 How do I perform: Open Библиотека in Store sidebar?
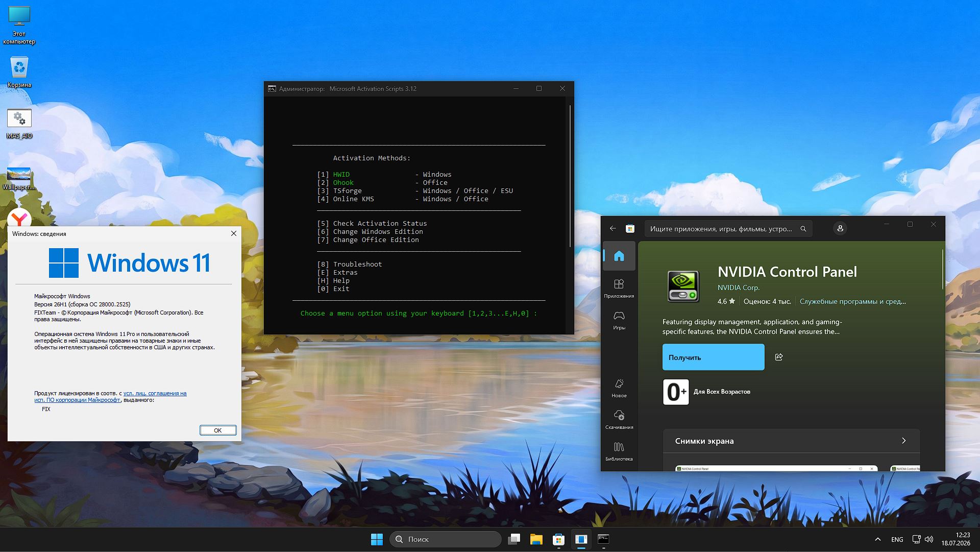619,451
